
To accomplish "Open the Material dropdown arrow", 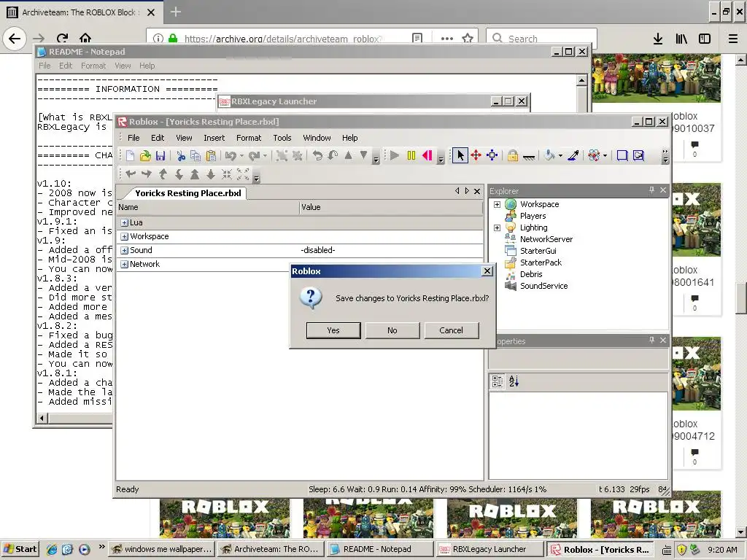I will point(605,156).
